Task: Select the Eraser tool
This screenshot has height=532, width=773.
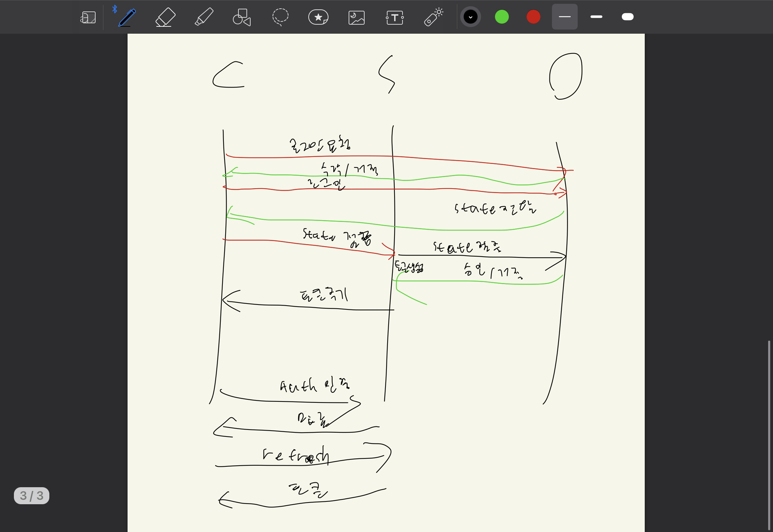Action: point(165,17)
